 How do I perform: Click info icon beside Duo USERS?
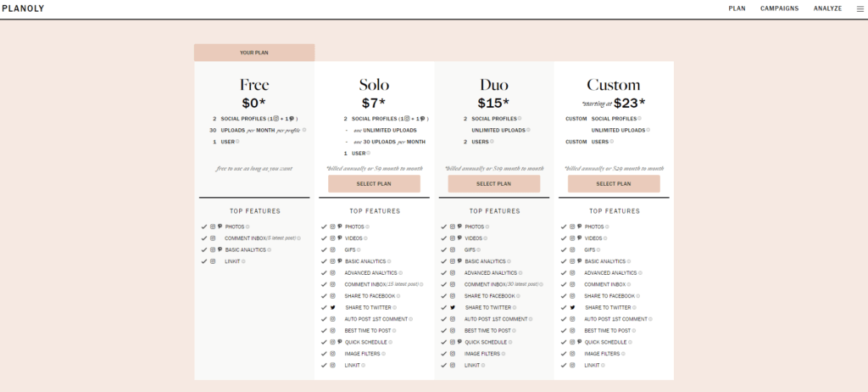(x=492, y=142)
